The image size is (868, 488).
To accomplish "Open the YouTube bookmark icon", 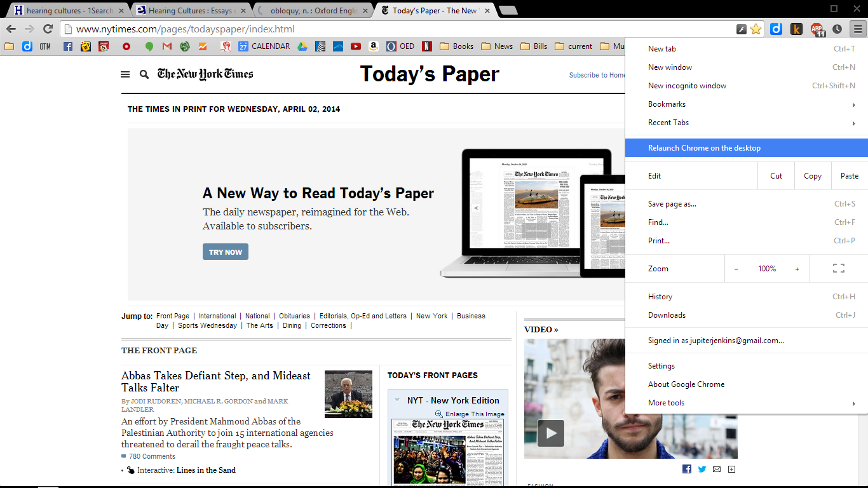I will [x=356, y=46].
